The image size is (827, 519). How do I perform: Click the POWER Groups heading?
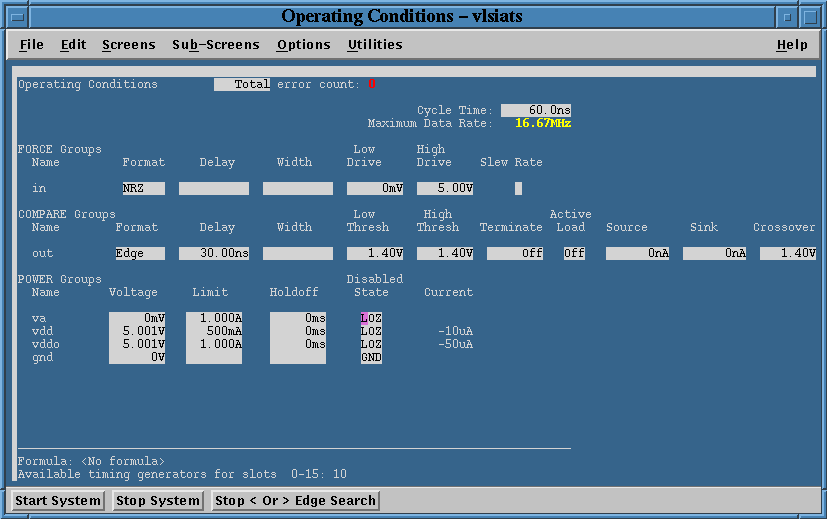(x=60, y=279)
